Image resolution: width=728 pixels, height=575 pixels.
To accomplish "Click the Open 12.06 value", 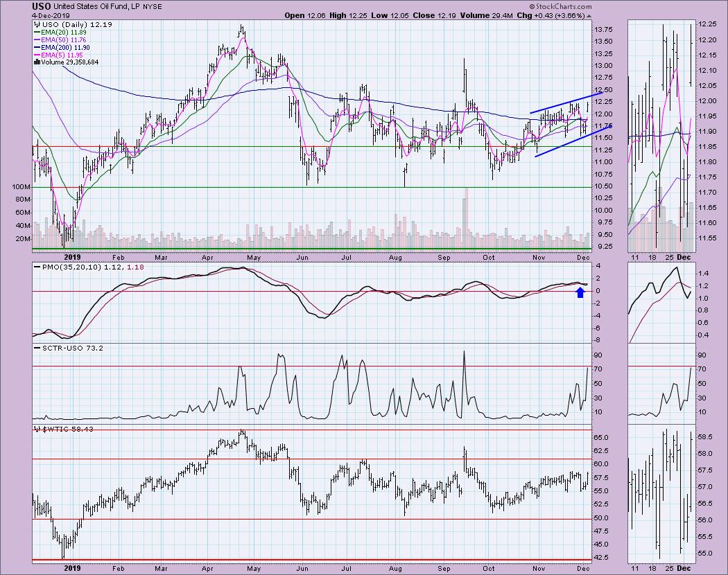I will pos(304,15).
